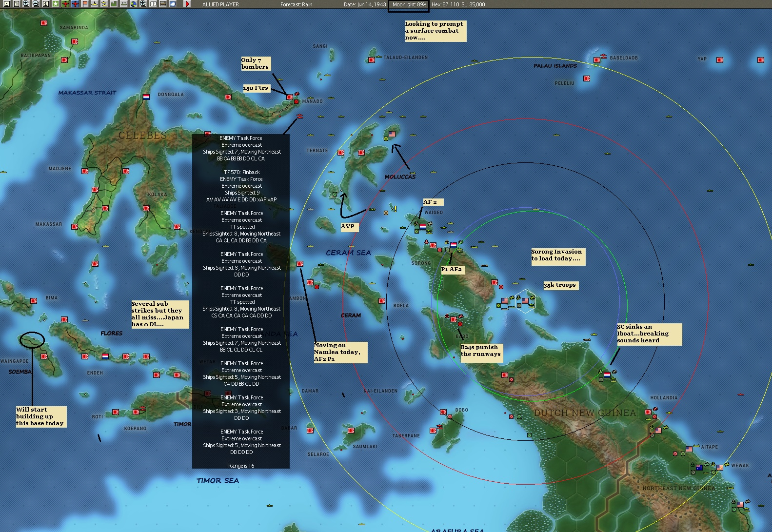This screenshot has height=532, width=772.
Task: Select the Japanese base icon at Manado
Action: 290,97
